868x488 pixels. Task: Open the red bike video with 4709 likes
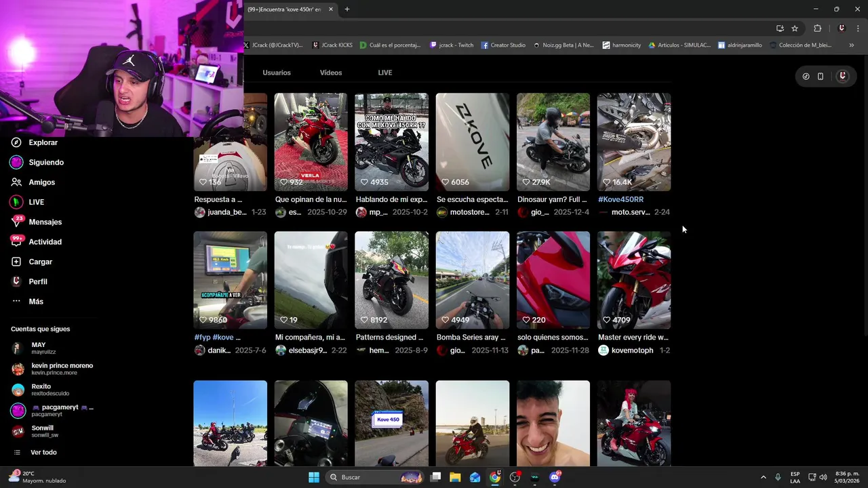633,280
